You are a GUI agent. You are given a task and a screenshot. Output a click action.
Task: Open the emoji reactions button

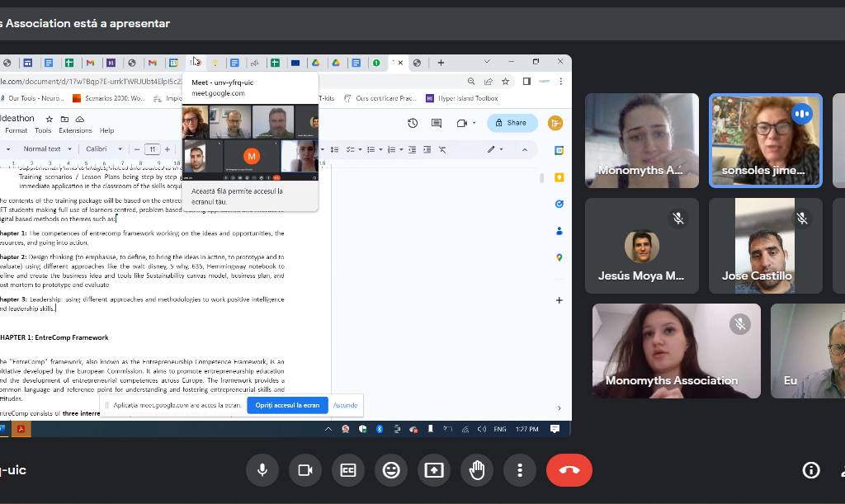click(x=391, y=470)
